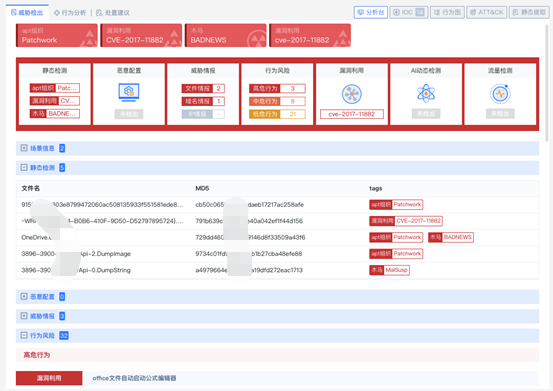Switch to the 行为分析 tab
This screenshot has width=553, height=391.
coord(70,13)
